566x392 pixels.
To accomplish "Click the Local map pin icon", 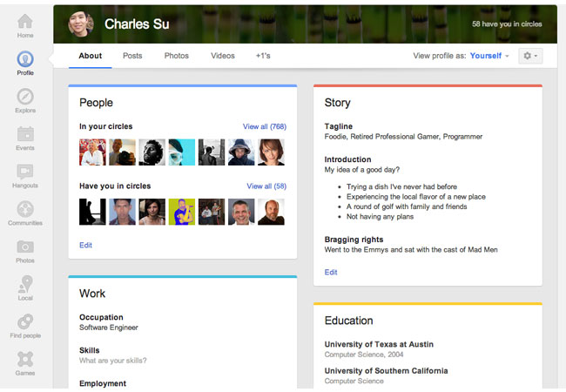I will (x=25, y=287).
